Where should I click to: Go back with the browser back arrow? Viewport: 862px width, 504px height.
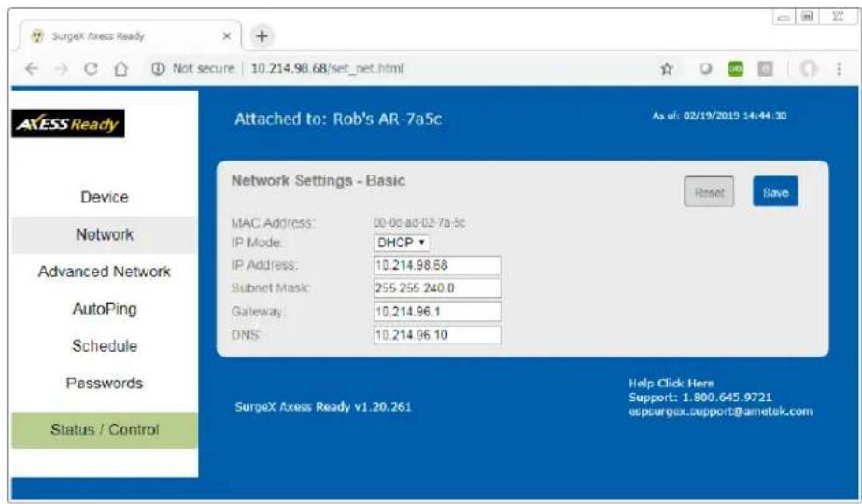pyautogui.click(x=32, y=69)
